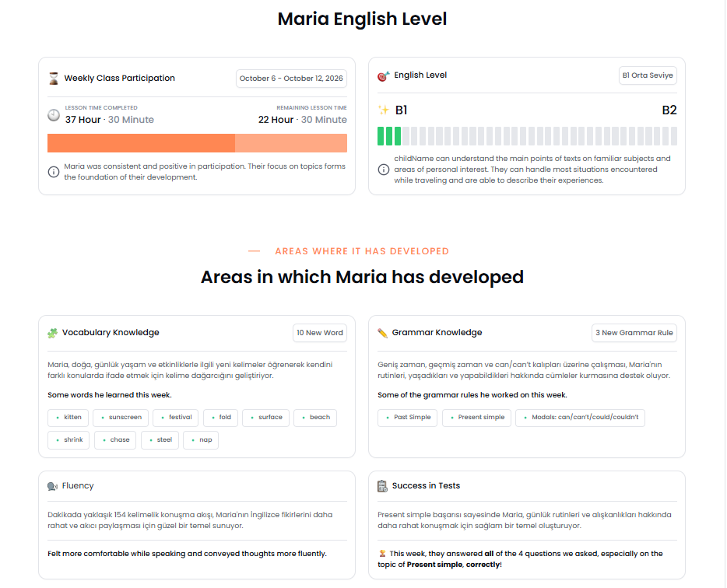Click the 3 New Grammar Rule badge

[x=634, y=333]
